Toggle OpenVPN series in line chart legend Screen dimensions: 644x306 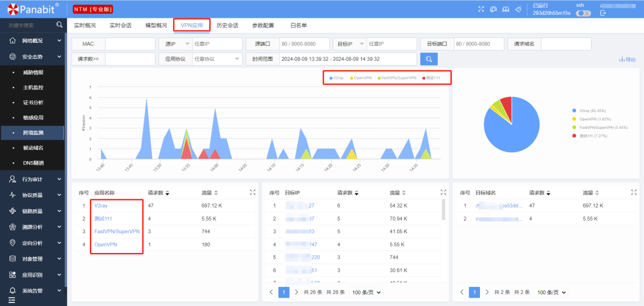click(x=361, y=78)
